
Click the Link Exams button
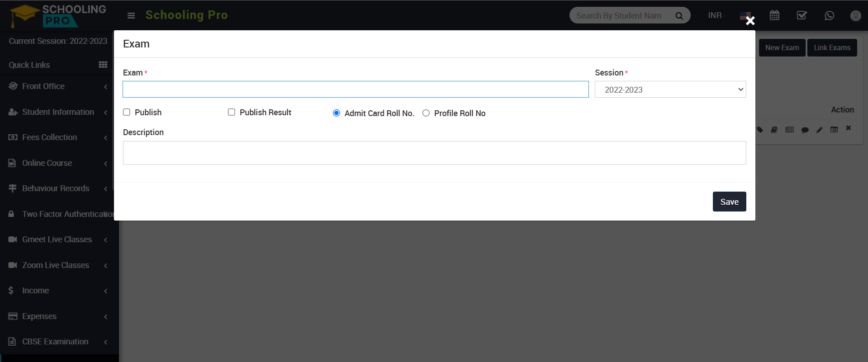coord(832,47)
